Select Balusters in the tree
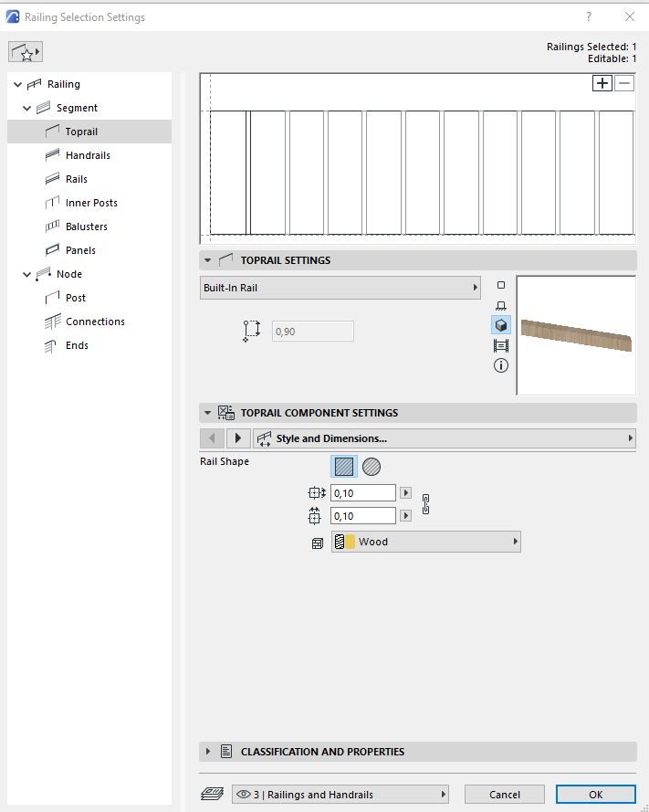The height and width of the screenshot is (812, 649). (86, 227)
